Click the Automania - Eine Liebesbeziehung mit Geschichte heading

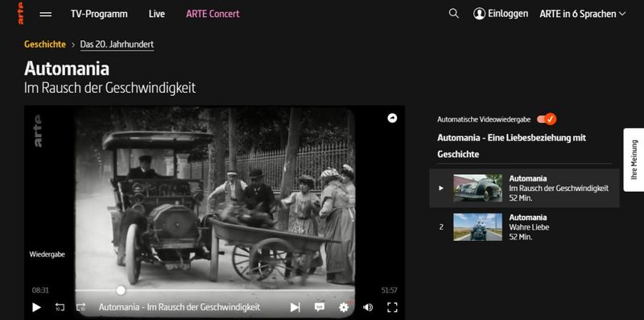tap(511, 146)
